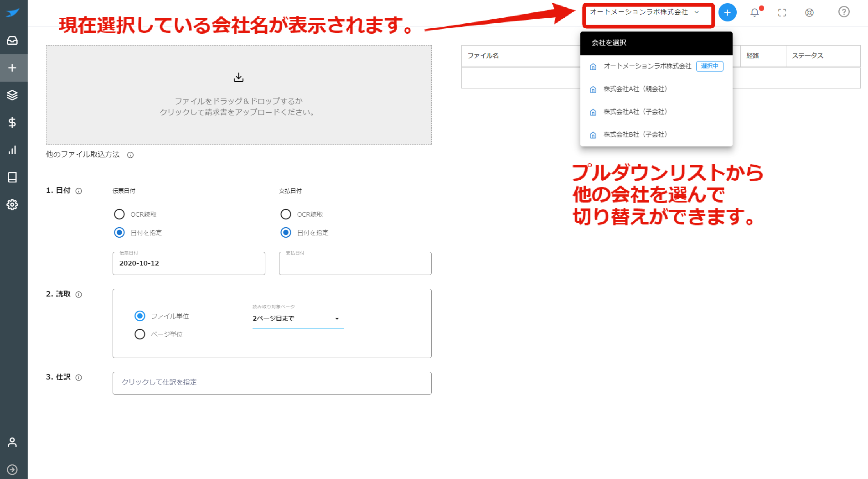This screenshot has height=479, width=868.
Task: Select the ページ単位 radio button
Action: pos(140,334)
